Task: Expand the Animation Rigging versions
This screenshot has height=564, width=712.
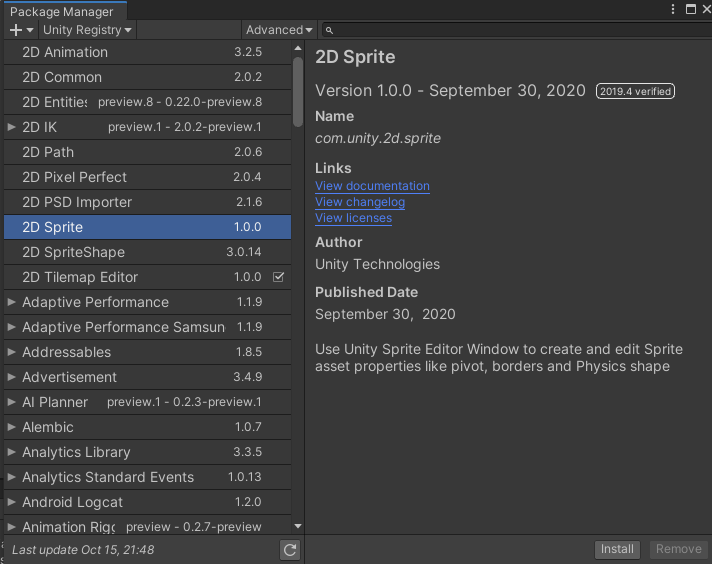Action: click(12, 527)
